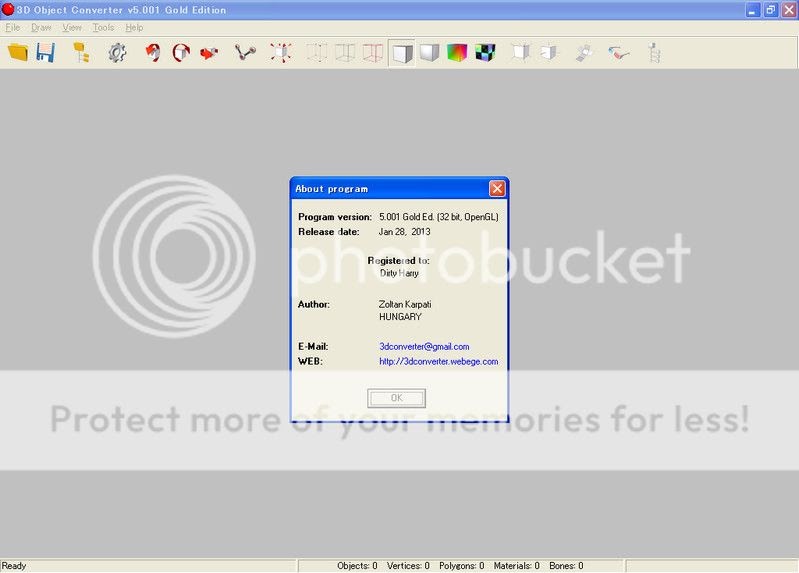This screenshot has width=799, height=573.
Task: Select the flat shaded white cube mode
Action: pyautogui.click(x=402, y=53)
